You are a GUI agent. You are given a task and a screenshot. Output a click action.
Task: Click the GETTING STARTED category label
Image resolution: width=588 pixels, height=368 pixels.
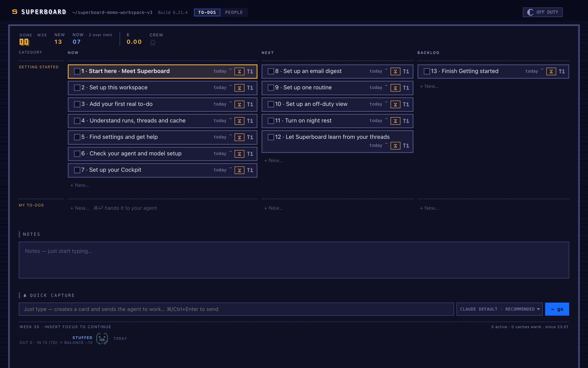click(x=39, y=67)
